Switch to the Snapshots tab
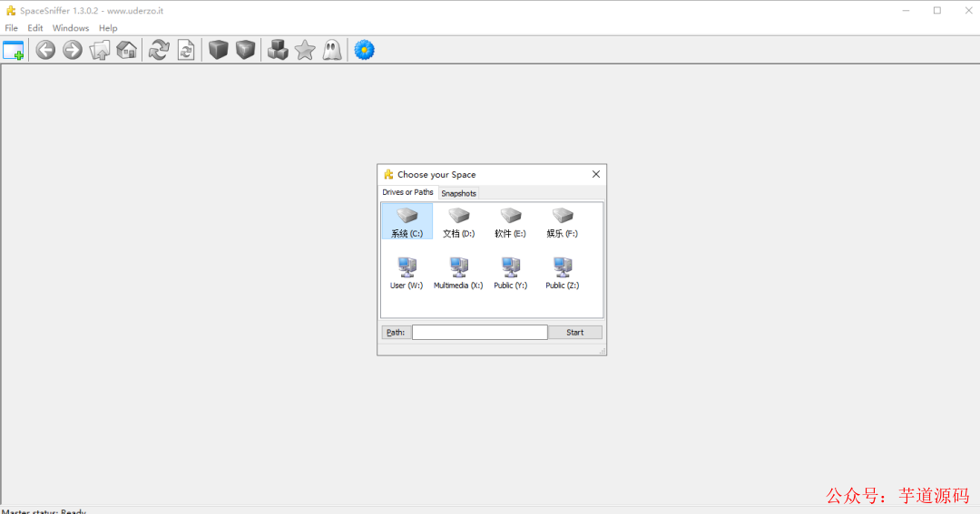 459,194
